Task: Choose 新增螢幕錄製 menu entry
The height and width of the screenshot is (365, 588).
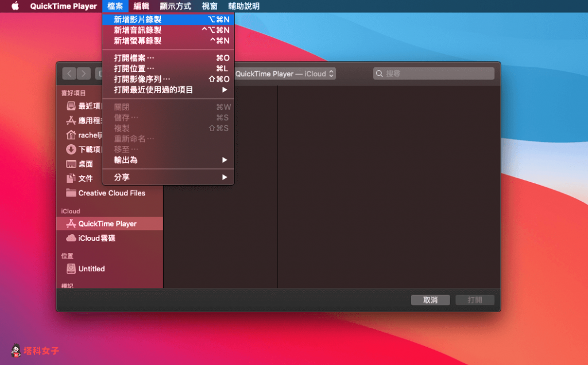Action: point(168,41)
